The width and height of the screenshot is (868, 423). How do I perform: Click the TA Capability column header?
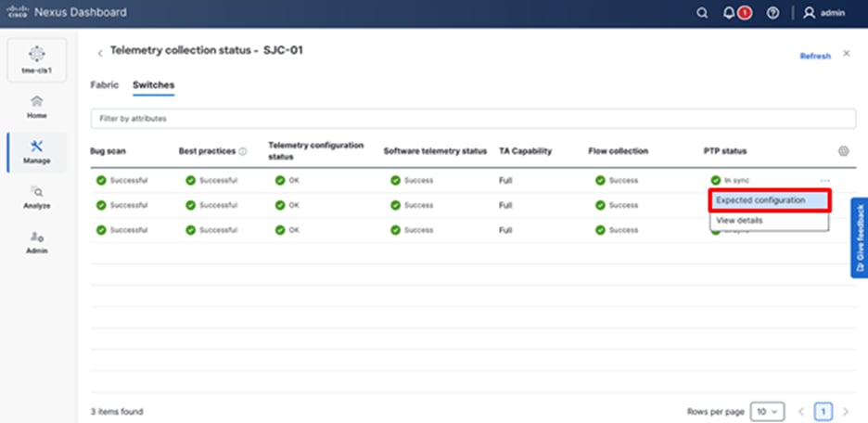[525, 151]
